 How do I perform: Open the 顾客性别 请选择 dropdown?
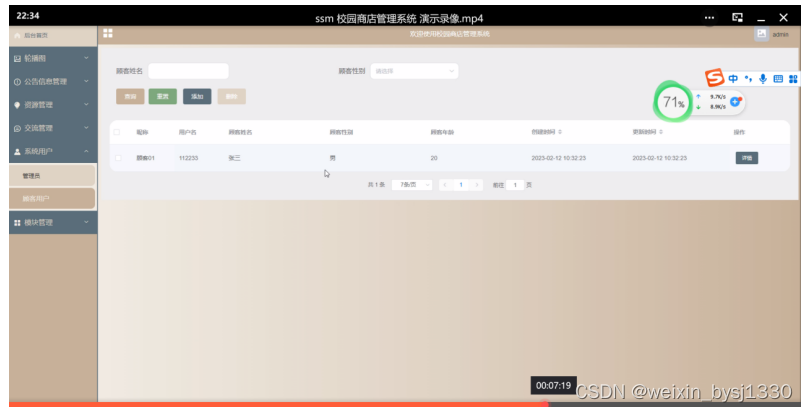tap(414, 71)
